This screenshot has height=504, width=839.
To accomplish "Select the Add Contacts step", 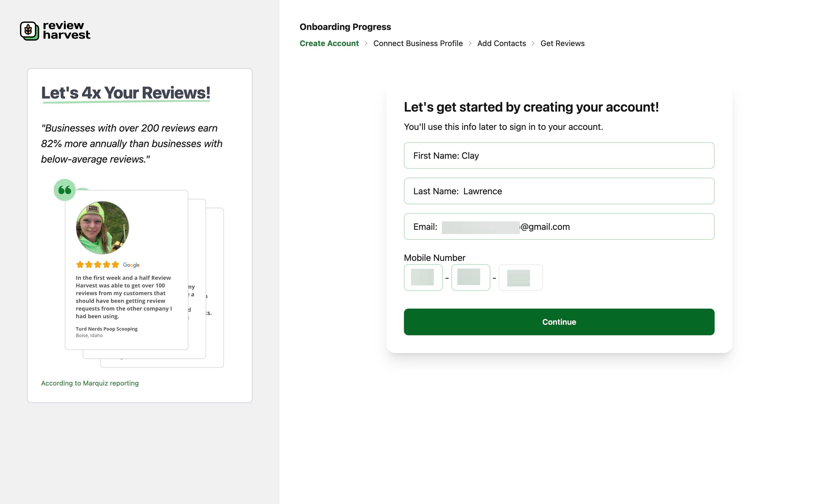I will tap(501, 44).
